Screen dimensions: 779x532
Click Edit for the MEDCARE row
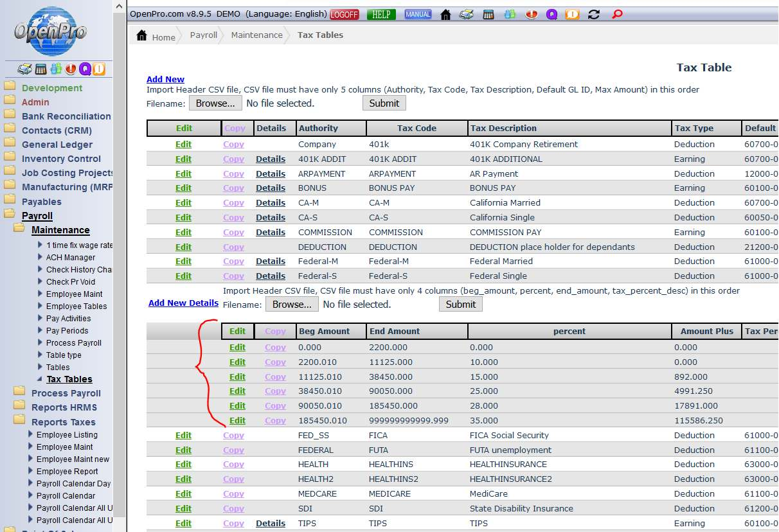pos(184,494)
